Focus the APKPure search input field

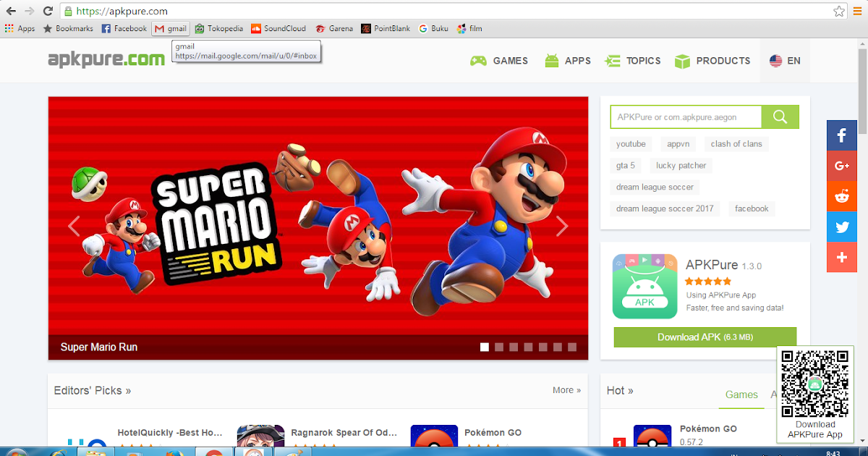click(686, 117)
